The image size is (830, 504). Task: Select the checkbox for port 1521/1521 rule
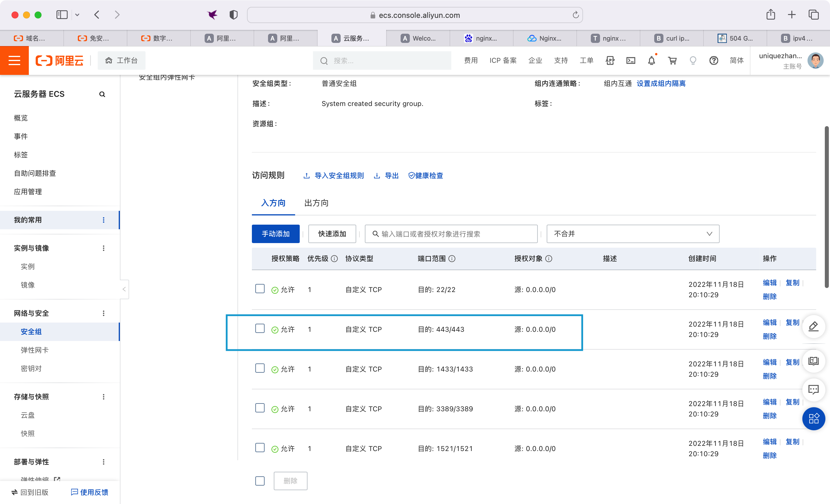click(260, 448)
